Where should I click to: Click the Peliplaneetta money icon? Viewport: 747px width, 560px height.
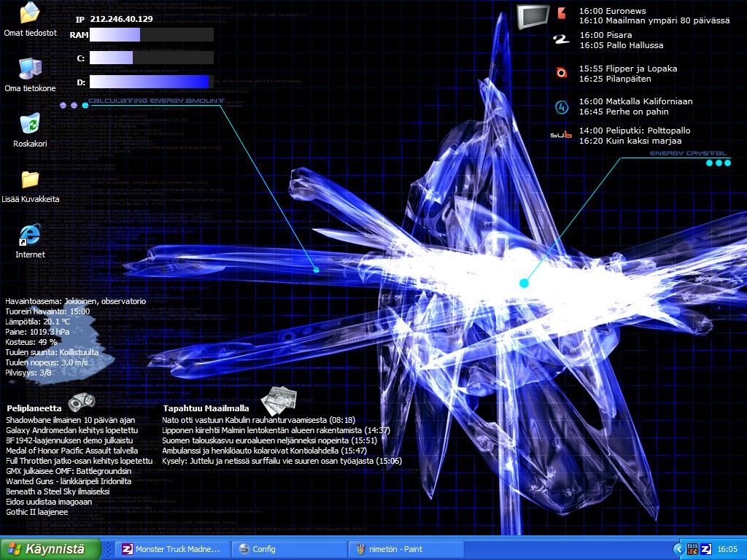pyautogui.click(x=82, y=401)
